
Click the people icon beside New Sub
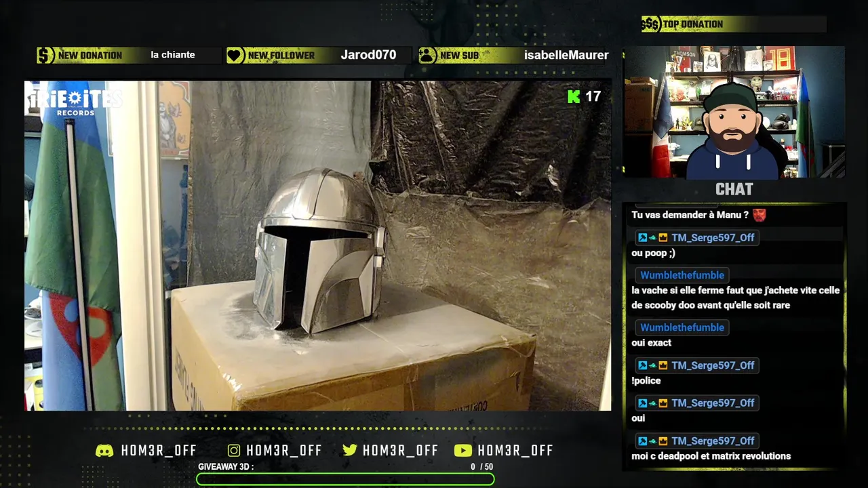(x=427, y=56)
